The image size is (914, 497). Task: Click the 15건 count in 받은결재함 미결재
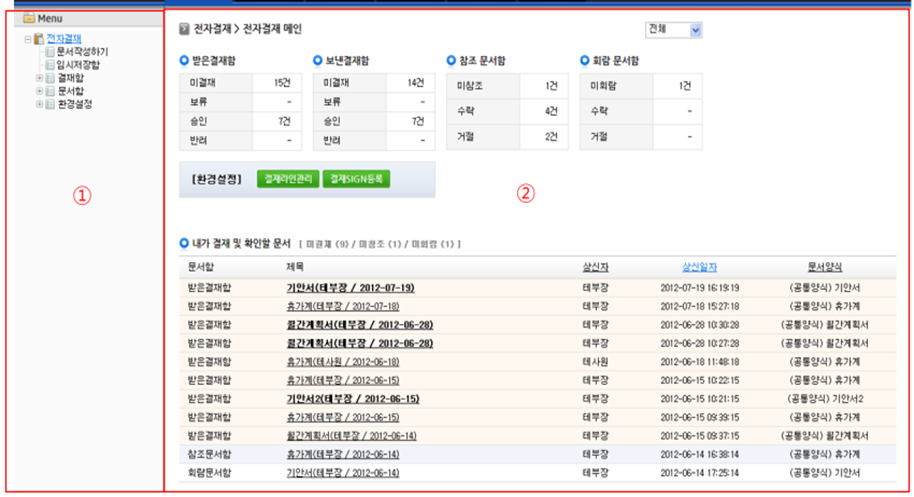point(282,83)
